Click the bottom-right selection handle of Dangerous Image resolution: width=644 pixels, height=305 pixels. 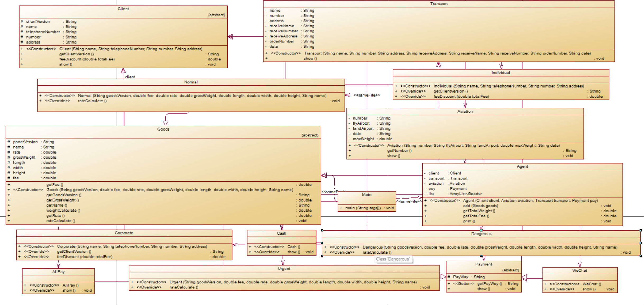click(x=641, y=256)
